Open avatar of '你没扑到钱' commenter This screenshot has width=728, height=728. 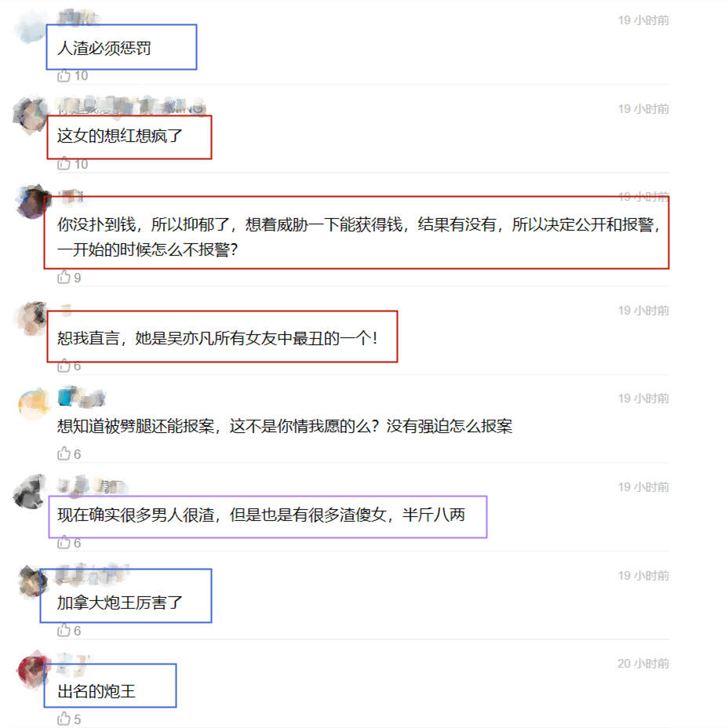pyautogui.click(x=32, y=202)
